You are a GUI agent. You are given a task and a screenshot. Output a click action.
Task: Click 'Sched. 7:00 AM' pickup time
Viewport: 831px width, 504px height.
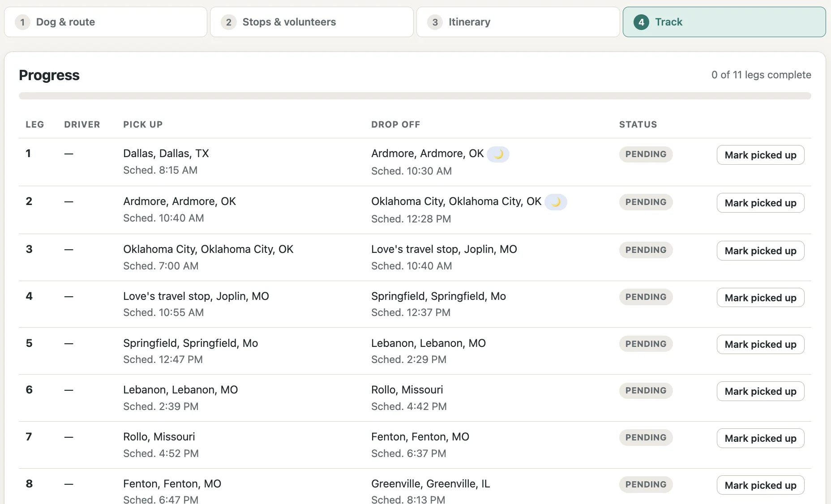click(x=161, y=266)
